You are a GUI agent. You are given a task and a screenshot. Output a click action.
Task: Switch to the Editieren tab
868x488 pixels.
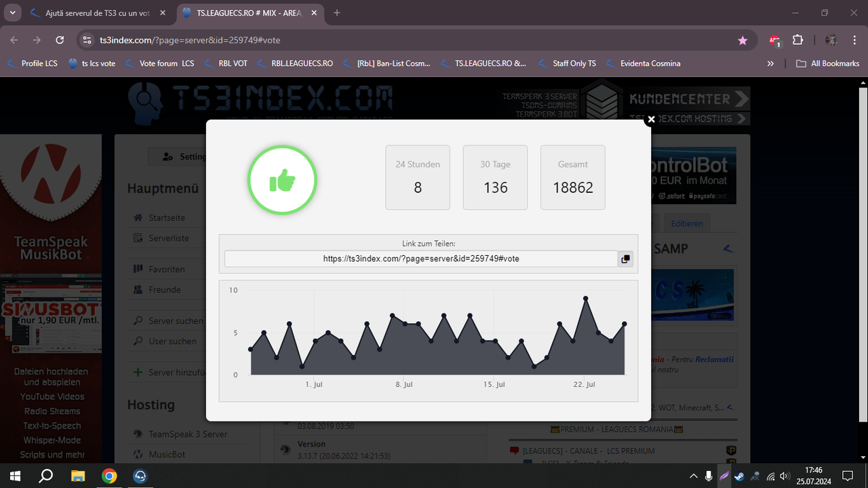(x=687, y=223)
